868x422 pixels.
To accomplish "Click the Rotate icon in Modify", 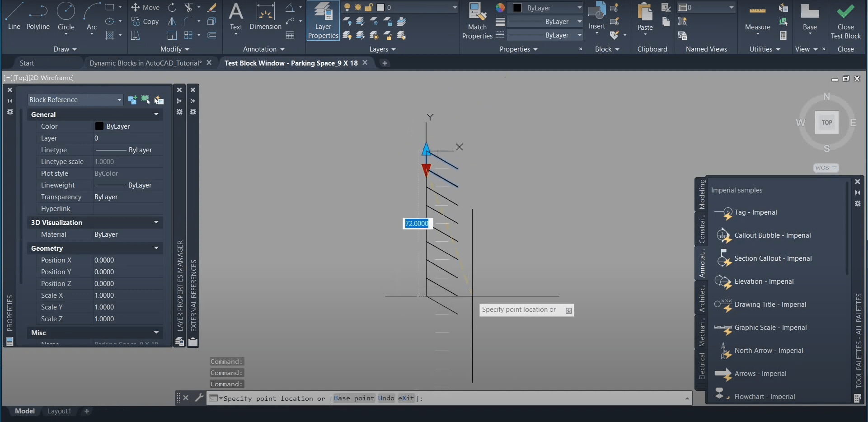I will coord(172,8).
